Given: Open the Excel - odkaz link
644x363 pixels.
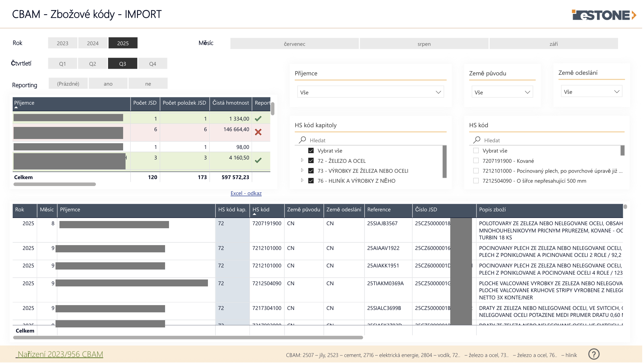Looking at the screenshot, I should pyautogui.click(x=246, y=193).
